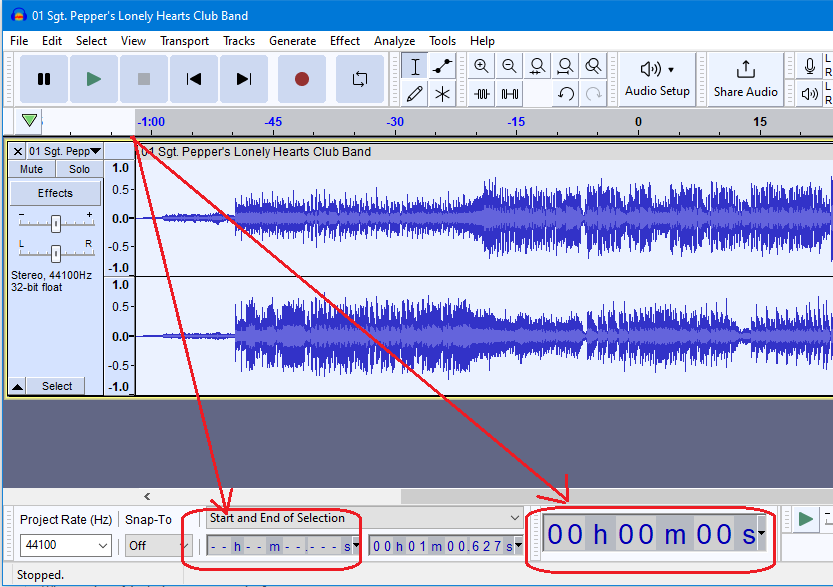Collapse the track with the up-arrow button
833x587 pixels.
click(18, 386)
